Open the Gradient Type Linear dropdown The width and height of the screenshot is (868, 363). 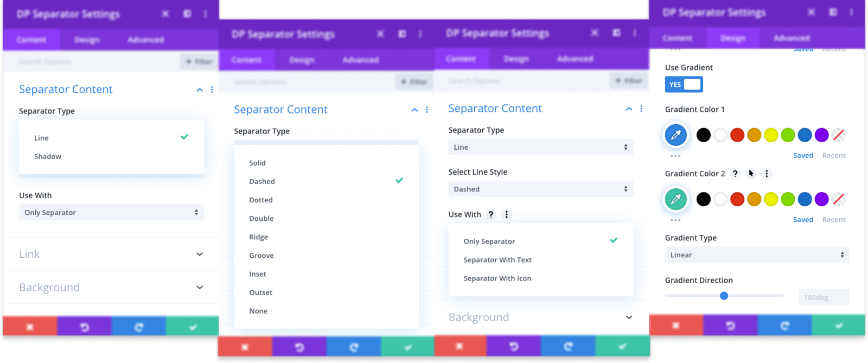coord(757,255)
